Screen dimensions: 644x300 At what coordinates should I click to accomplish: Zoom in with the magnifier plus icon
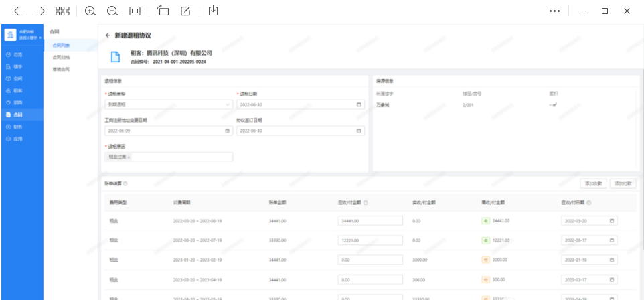[90, 11]
